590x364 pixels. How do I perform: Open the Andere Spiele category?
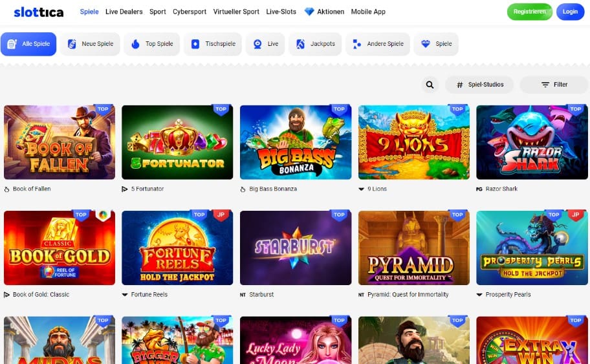coord(378,44)
